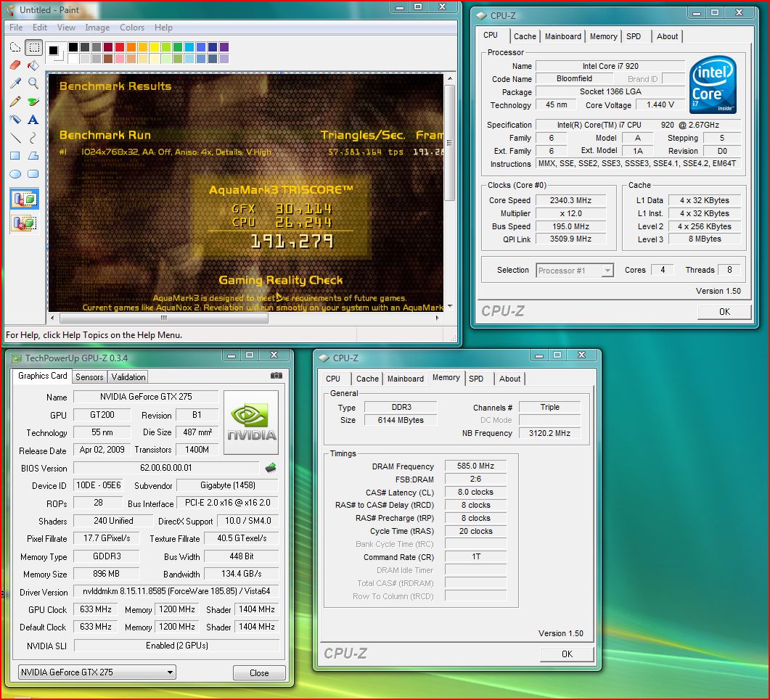Pick the purple color swatch in Paint

click(224, 47)
